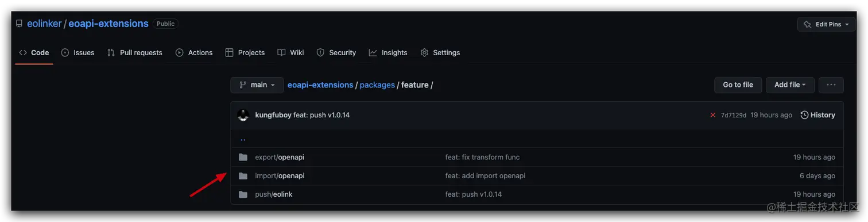This screenshot has width=868, height=222.
Task: Click the Go to file button
Action: click(738, 85)
